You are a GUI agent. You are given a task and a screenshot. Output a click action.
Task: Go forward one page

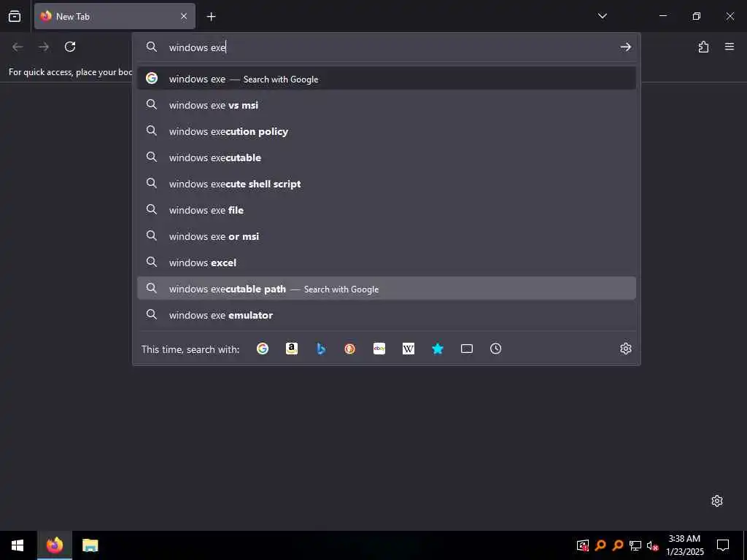coord(44,47)
